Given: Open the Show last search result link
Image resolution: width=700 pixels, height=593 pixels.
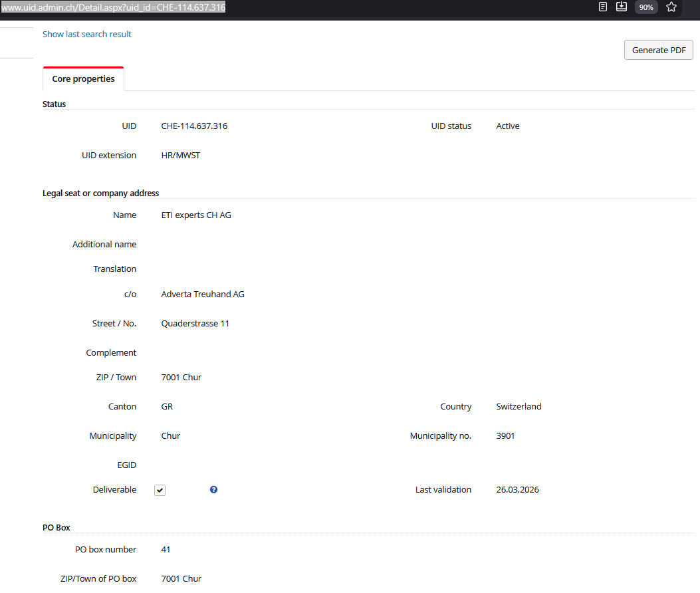Looking at the screenshot, I should click(x=87, y=34).
